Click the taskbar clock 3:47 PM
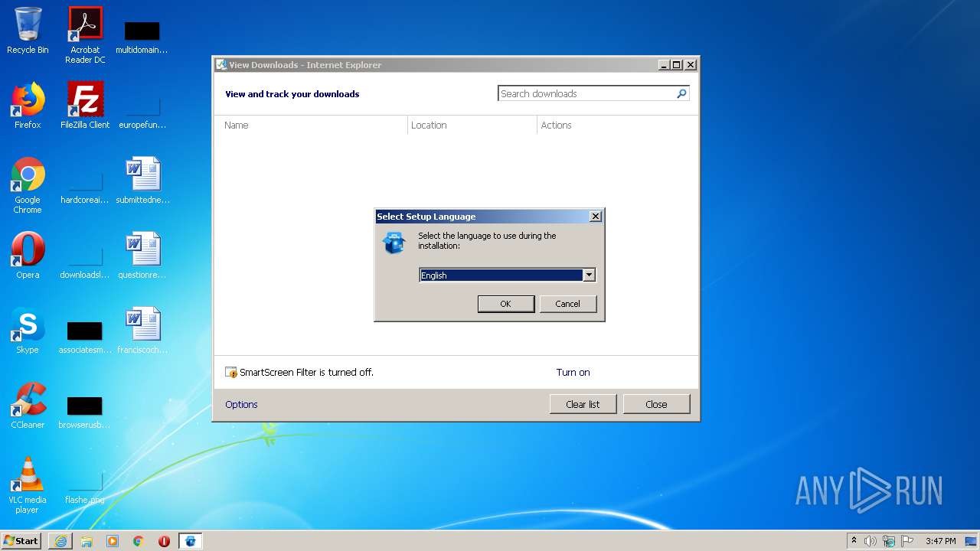Screen dimensions: 980x551 coord(940,541)
